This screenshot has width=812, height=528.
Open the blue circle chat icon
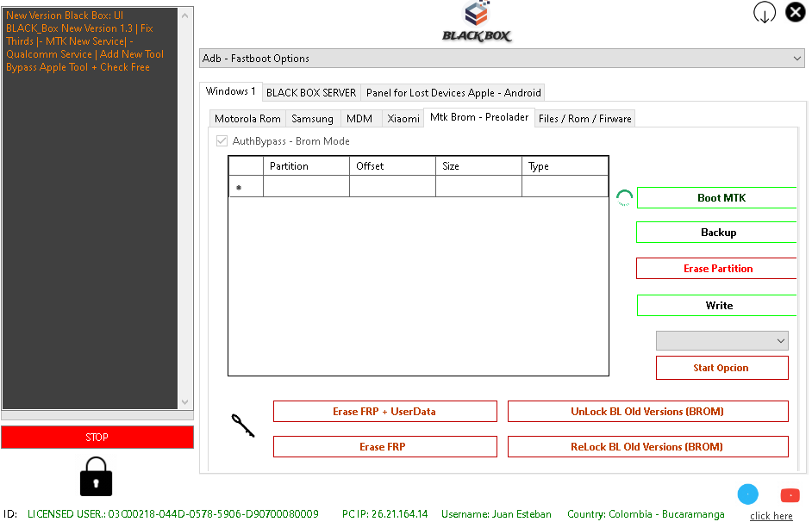point(747,494)
